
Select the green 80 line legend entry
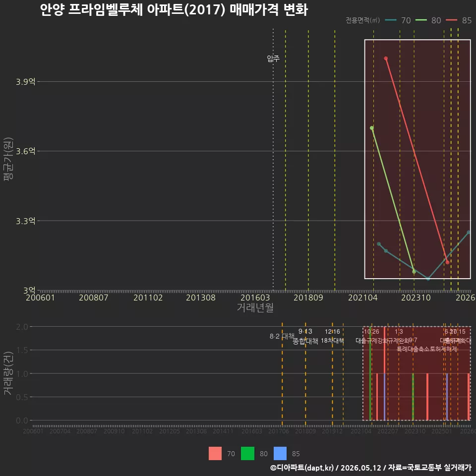pos(428,20)
